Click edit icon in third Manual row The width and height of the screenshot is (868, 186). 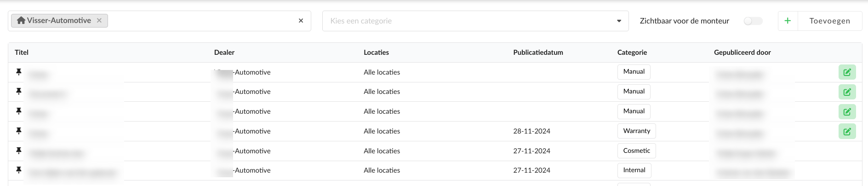coord(847,112)
